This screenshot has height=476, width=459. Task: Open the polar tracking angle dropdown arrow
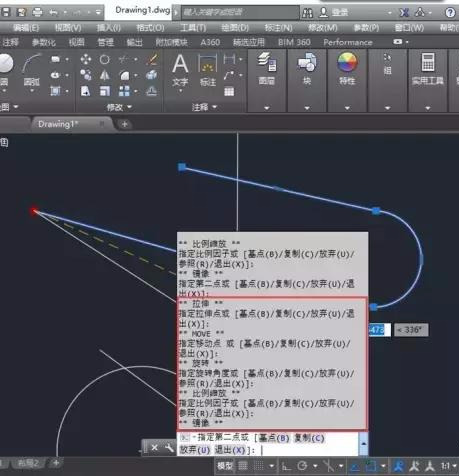[314, 466]
